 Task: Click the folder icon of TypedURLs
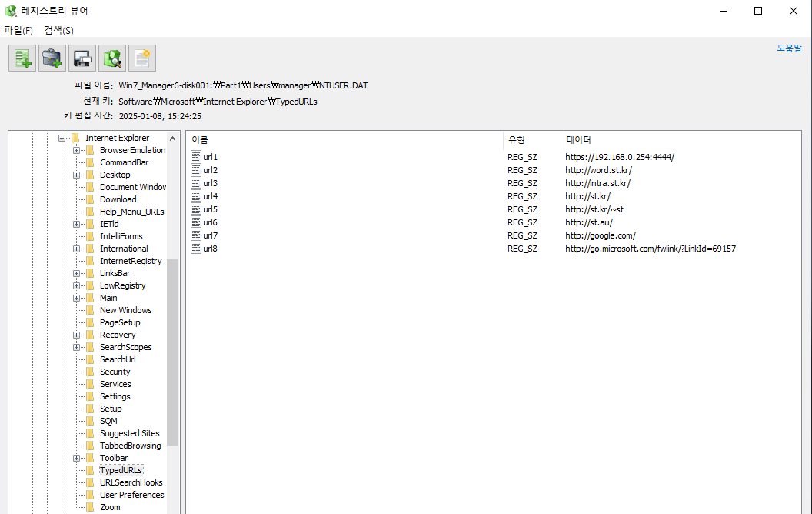(90, 470)
